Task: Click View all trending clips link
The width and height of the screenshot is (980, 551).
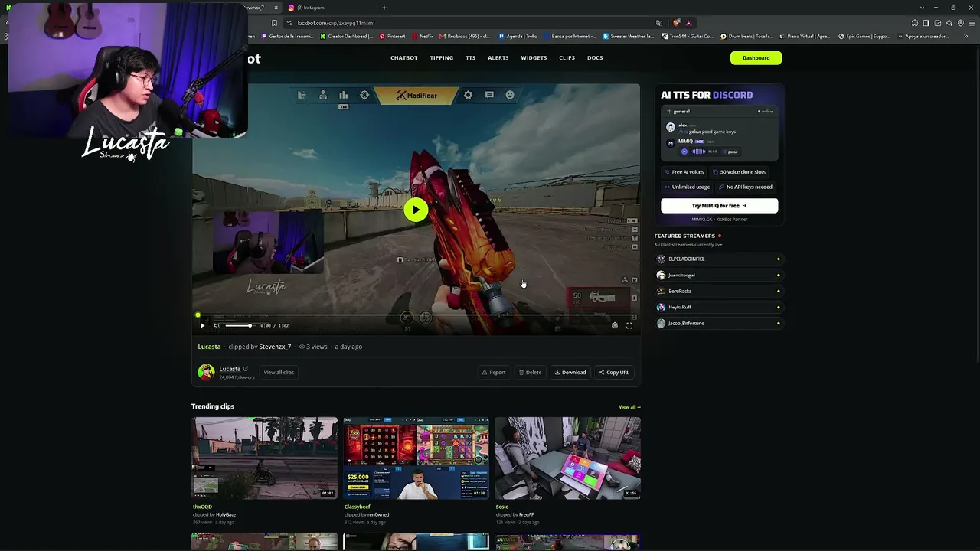Action: 629,407
